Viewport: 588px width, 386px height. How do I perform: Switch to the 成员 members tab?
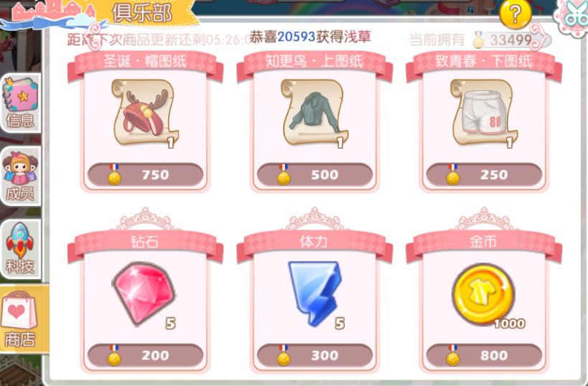pyautogui.click(x=20, y=176)
